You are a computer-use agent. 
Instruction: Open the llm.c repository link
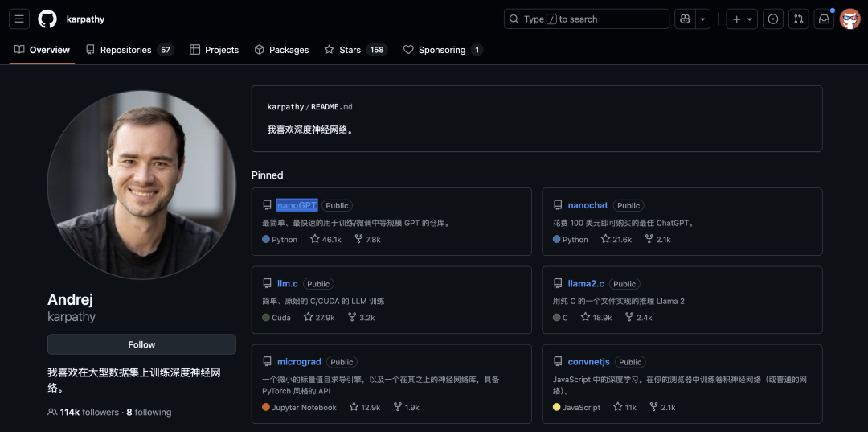(287, 283)
